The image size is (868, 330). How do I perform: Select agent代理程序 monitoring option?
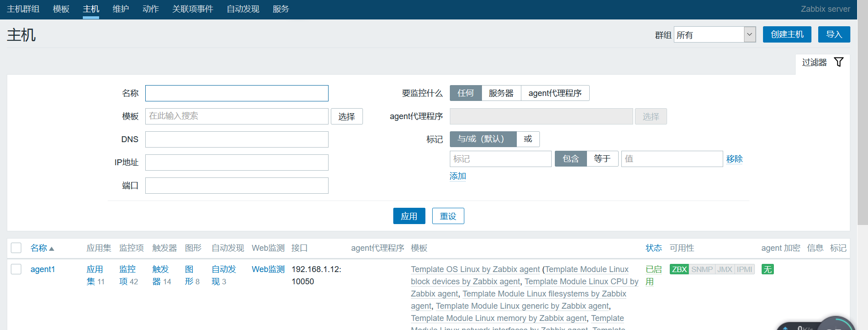pos(555,93)
